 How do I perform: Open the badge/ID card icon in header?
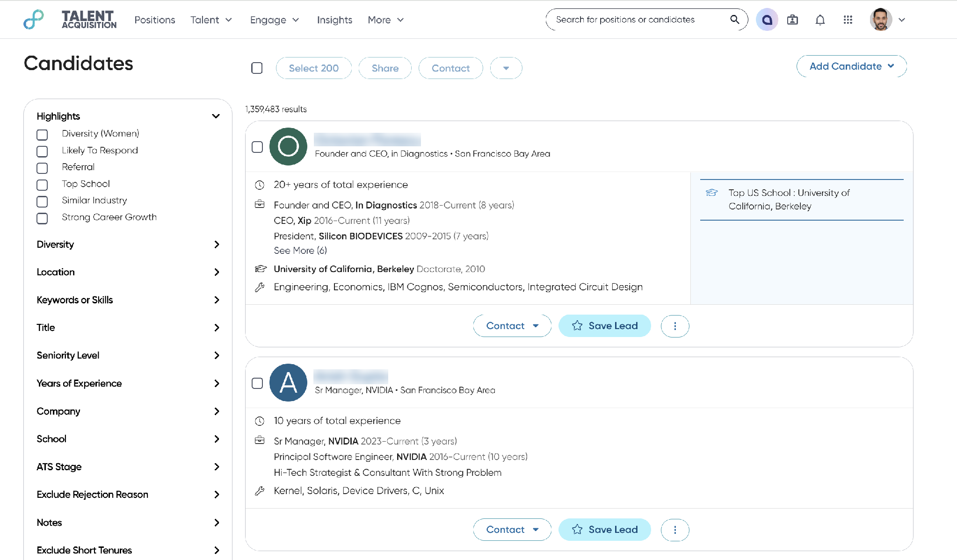[x=792, y=20]
